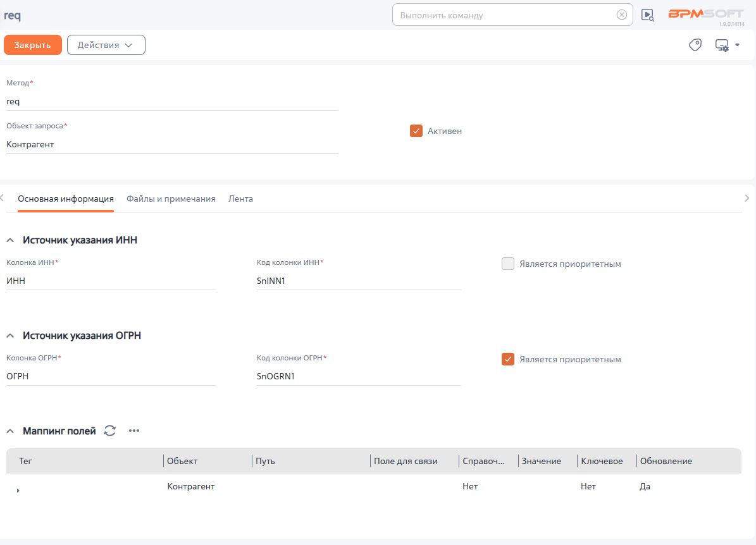Screen dimensions: 756x545
Task: Enable Является приоритетным for ИНН
Action: point(508,264)
